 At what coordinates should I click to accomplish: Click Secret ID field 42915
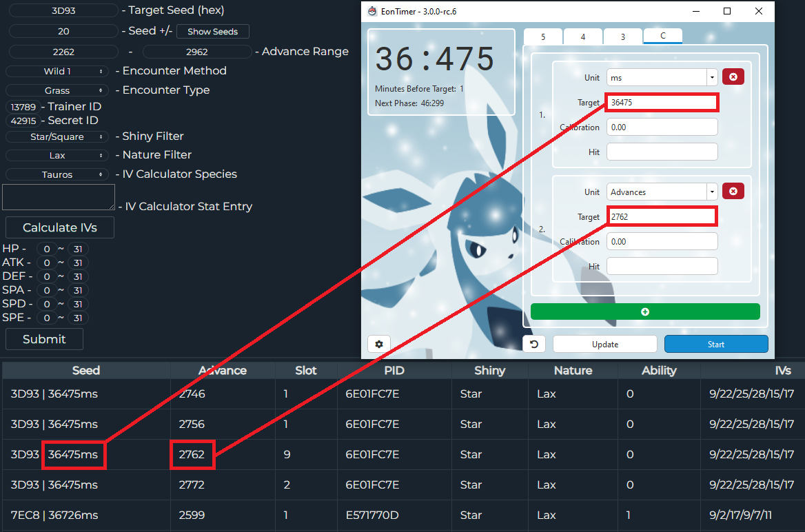(x=23, y=121)
